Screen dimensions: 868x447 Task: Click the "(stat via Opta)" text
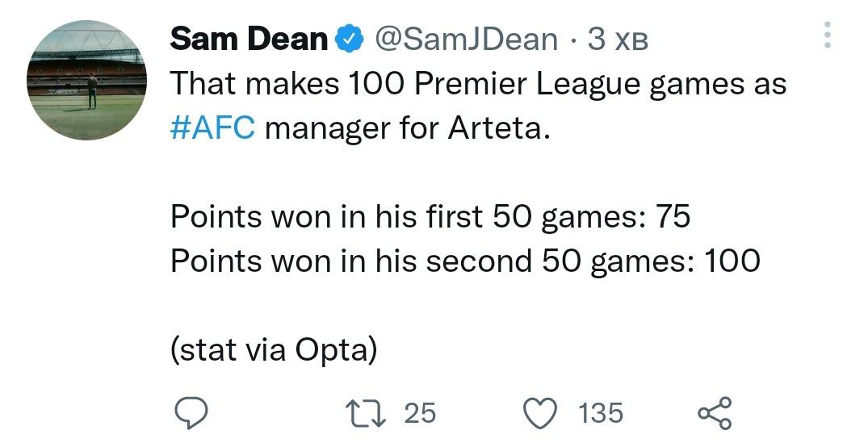pyautogui.click(x=274, y=351)
